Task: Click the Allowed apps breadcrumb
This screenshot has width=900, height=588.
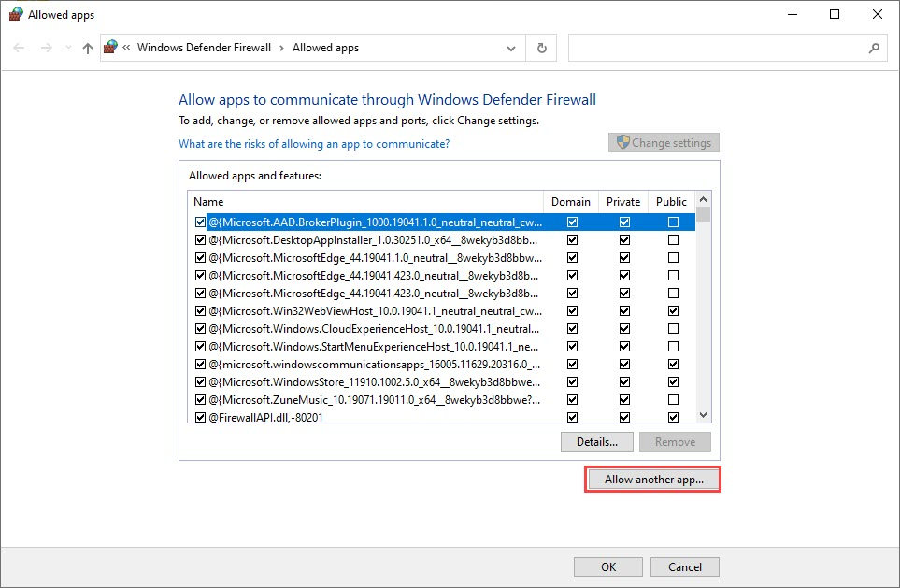Action: (x=325, y=48)
